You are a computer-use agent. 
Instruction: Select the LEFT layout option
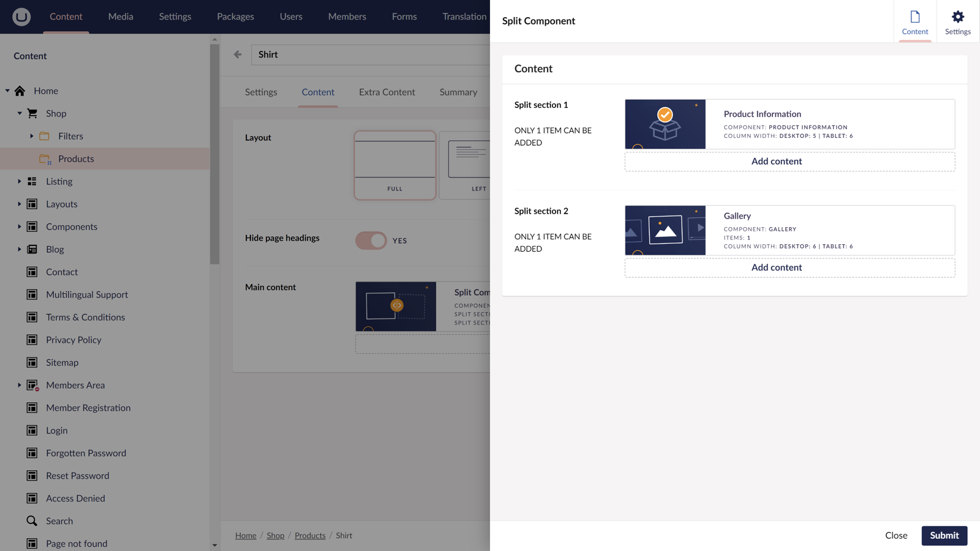[x=472, y=165]
